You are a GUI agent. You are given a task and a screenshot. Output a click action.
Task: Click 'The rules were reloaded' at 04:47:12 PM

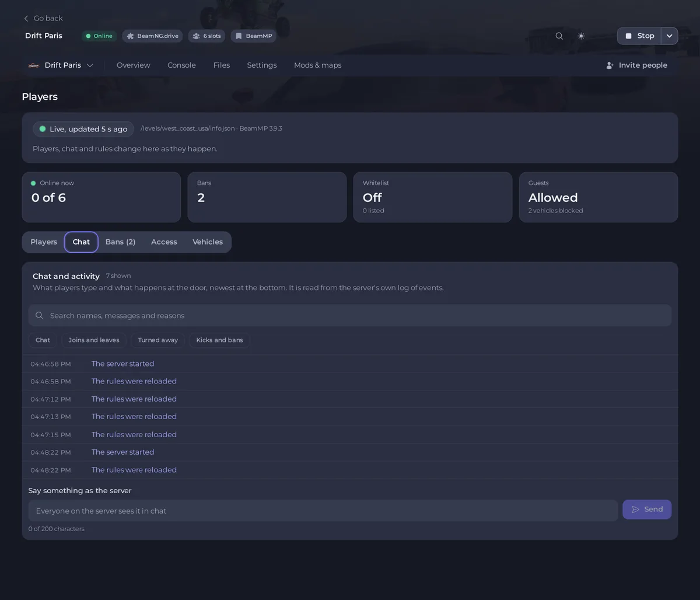[350, 399]
